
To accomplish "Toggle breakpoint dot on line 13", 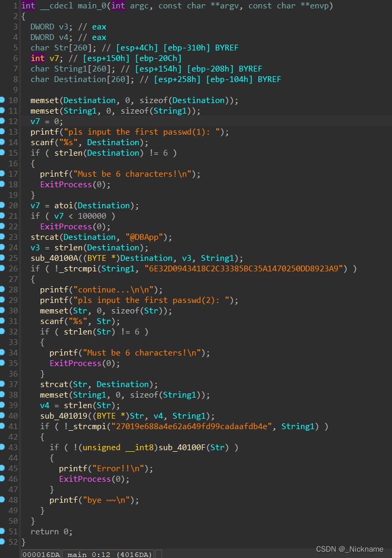I will [x=2, y=131].
